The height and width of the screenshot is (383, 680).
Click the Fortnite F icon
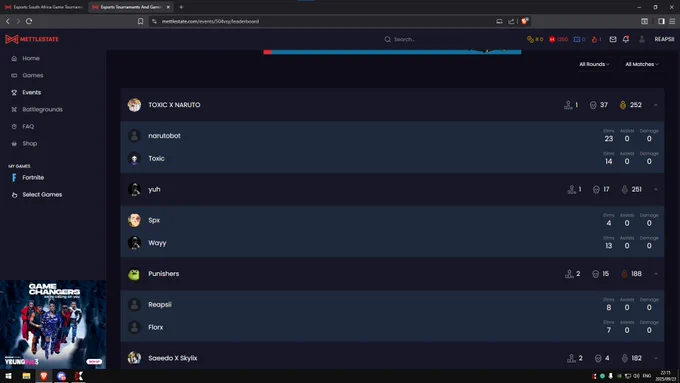click(x=14, y=177)
